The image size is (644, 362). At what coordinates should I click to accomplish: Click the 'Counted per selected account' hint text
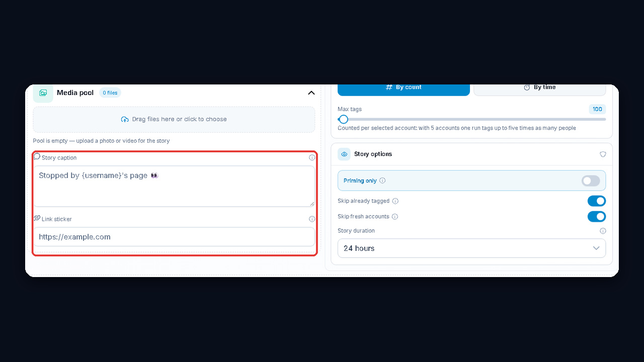click(457, 128)
